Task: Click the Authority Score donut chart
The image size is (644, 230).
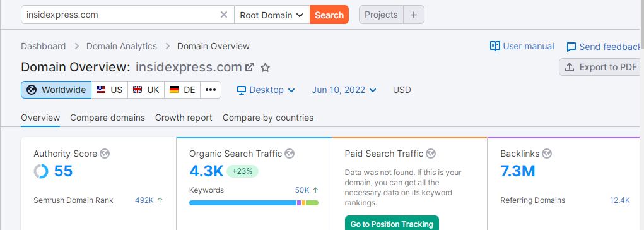Action: (x=41, y=171)
